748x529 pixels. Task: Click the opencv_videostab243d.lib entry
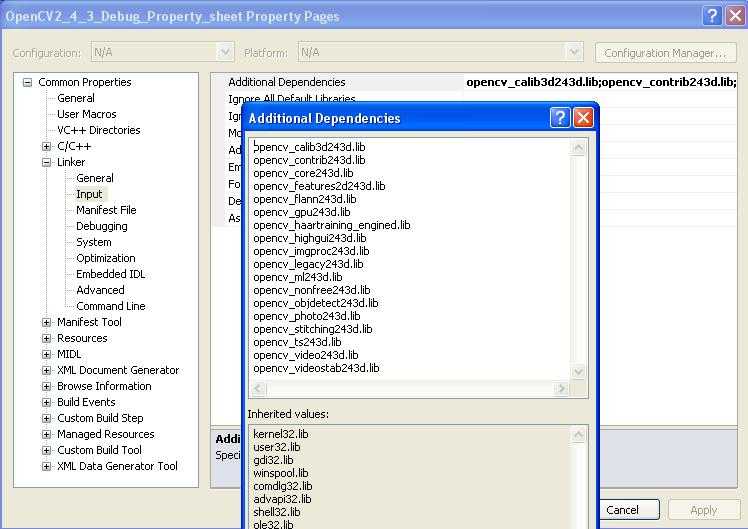[316, 368]
